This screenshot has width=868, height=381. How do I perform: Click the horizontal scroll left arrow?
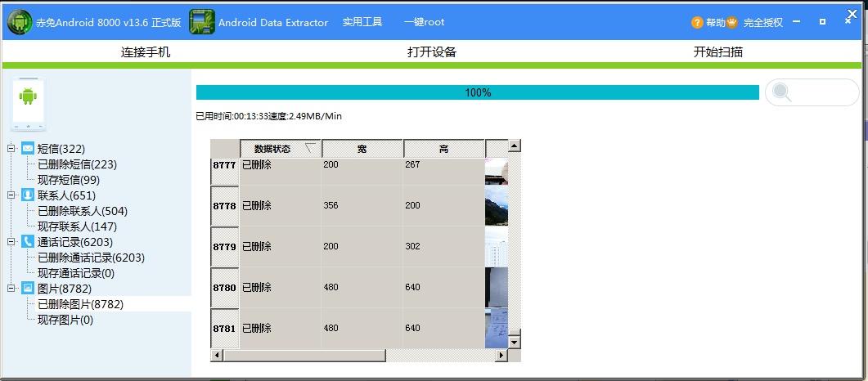pyautogui.click(x=217, y=355)
